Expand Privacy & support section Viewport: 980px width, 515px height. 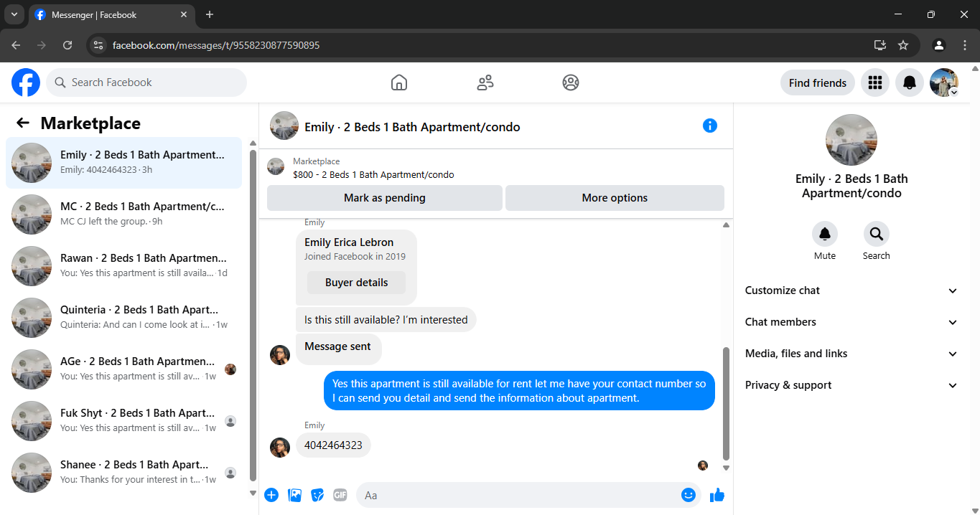tap(851, 385)
